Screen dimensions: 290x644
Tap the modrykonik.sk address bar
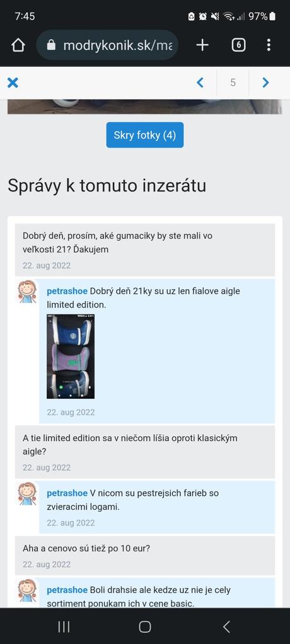point(107,45)
